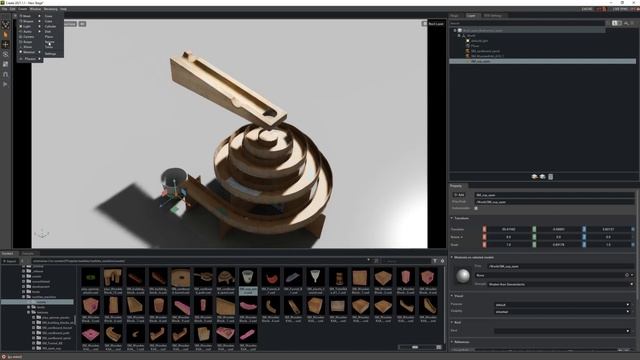Click the status bar warning icon
Viewport: 640px width, 360px height.
[4, 357]
